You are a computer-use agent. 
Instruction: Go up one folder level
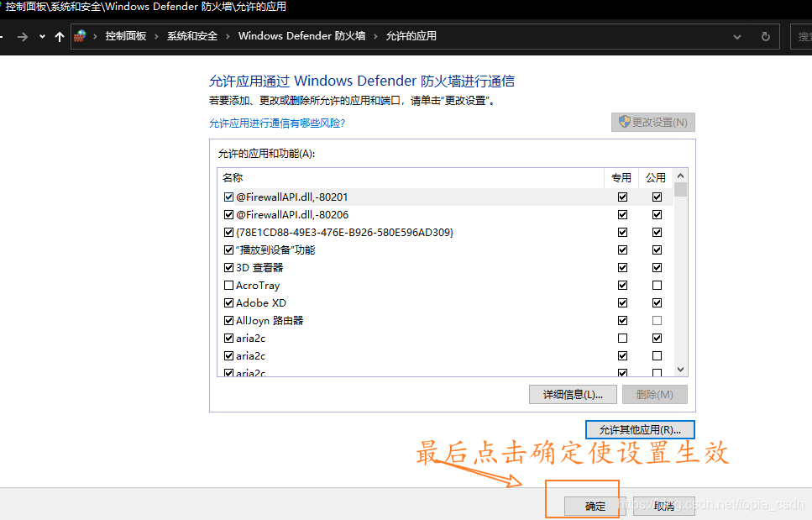(x=60, y=37)
